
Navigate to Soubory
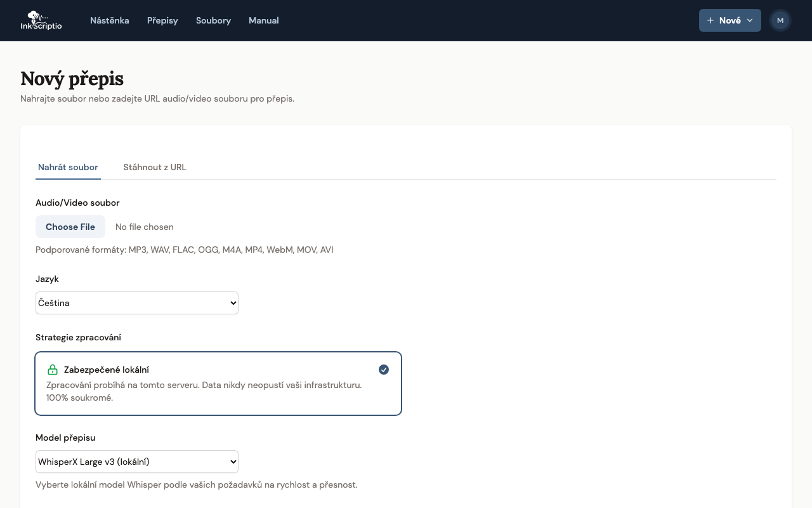click(213, 20)
